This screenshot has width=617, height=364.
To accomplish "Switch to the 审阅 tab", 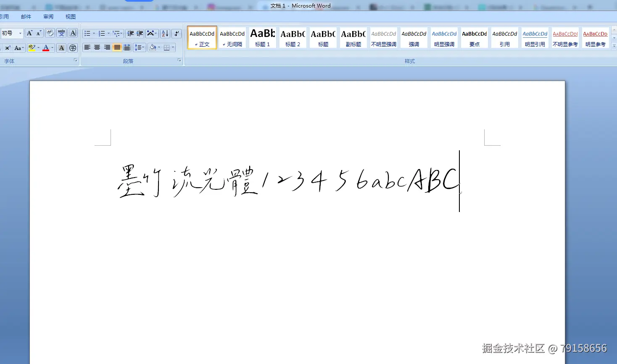I will tap(48, 17).
